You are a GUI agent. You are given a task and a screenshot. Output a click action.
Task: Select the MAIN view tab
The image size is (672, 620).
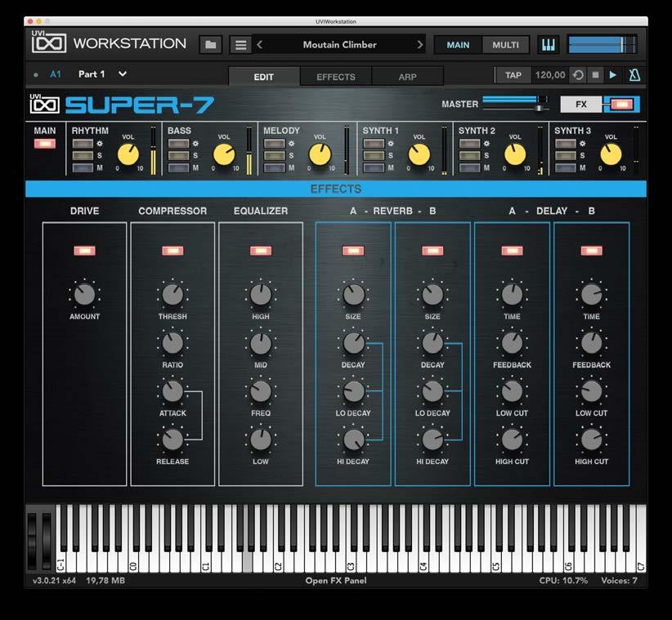(458, 45)
